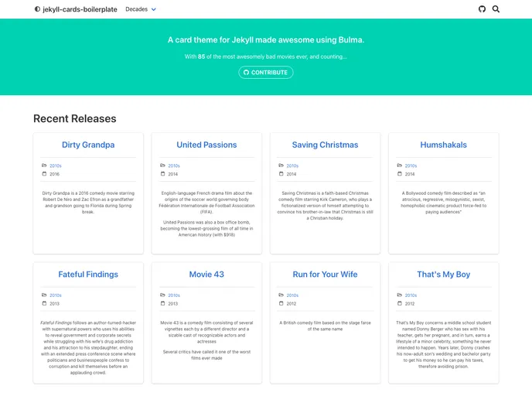The width and height of the screenshot is (532, 396).
Task: Click year 2013 in Movie 43 card
Action: pyautogui.click(x=173, y=304)
